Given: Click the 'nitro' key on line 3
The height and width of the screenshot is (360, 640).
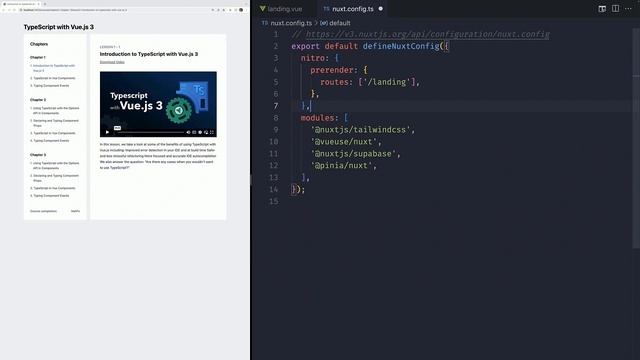Looking at the screenshot, I should pyautogui.click(x=312, y=58).
